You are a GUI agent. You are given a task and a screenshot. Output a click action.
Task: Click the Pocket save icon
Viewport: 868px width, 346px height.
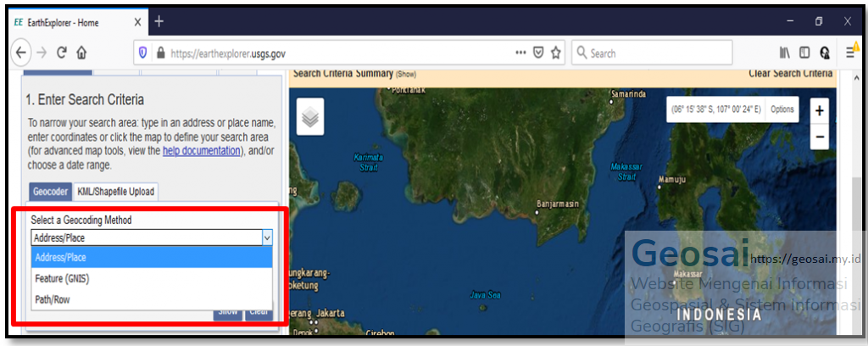(537, 53)
